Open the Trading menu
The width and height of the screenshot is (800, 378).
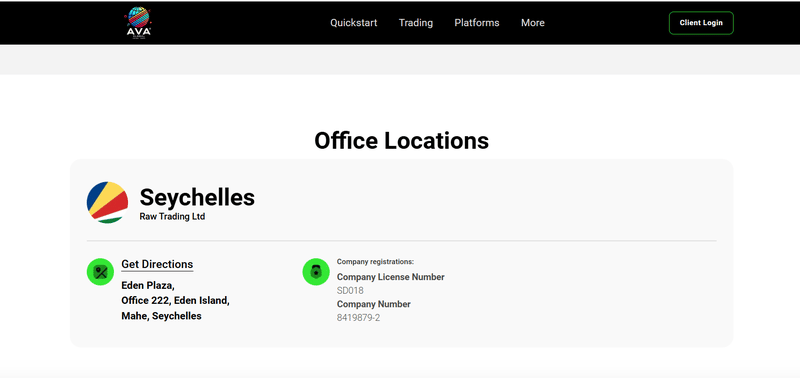pos(416,23)
